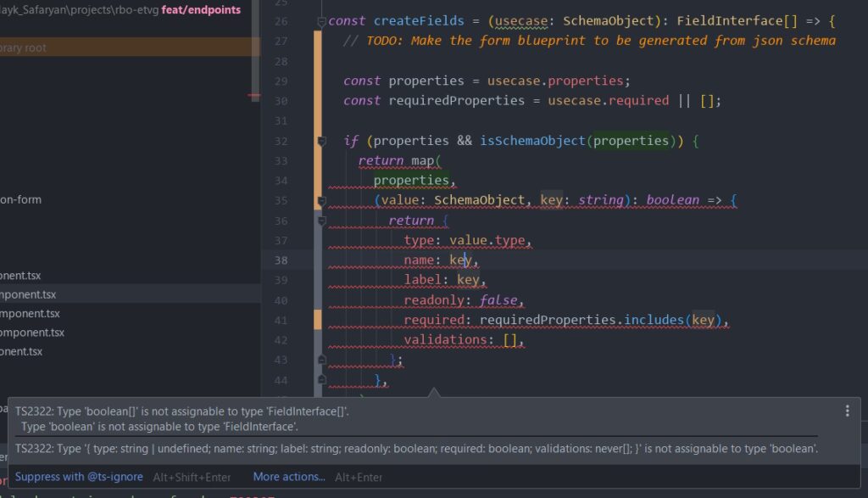
Task: Click the orange change marker beside line 29
Action: [x=318, y=81]
